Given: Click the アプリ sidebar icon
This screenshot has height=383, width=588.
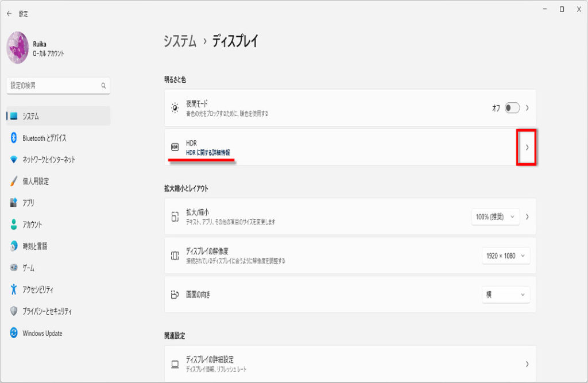Looking at the screenshot, I should [14, 203].
